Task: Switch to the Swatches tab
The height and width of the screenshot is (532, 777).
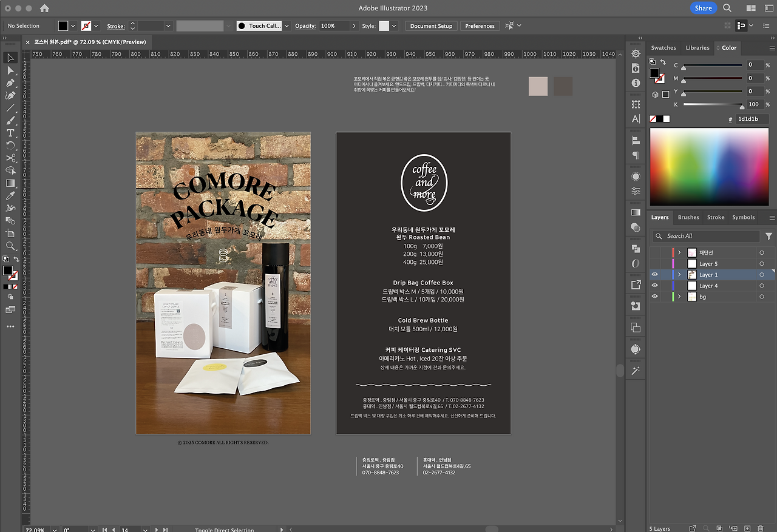Action: [663, 48]
